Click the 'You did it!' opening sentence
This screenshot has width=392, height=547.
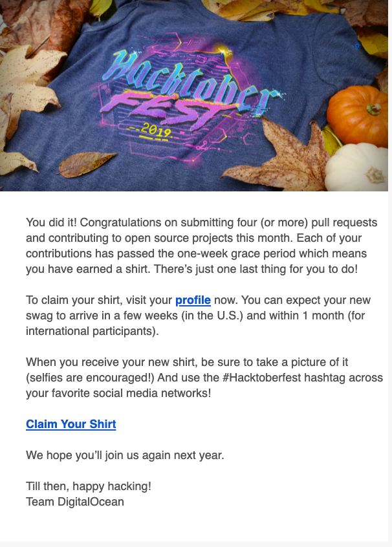(x=51, y=222)
